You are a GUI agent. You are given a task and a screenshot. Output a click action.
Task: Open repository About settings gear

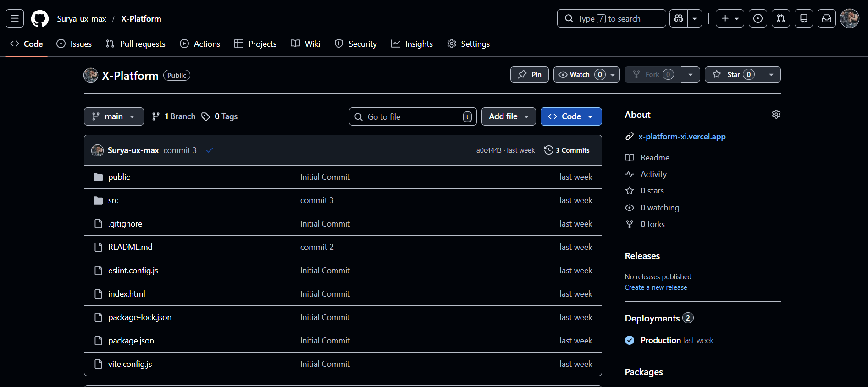point(776,114)
